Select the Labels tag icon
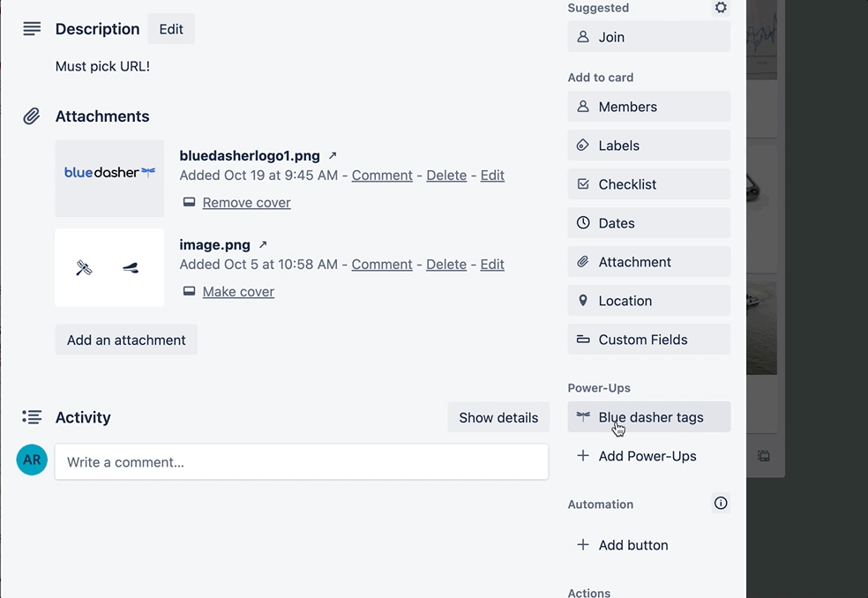The height and width of the screenshot is (598, 868). point(582,145)
